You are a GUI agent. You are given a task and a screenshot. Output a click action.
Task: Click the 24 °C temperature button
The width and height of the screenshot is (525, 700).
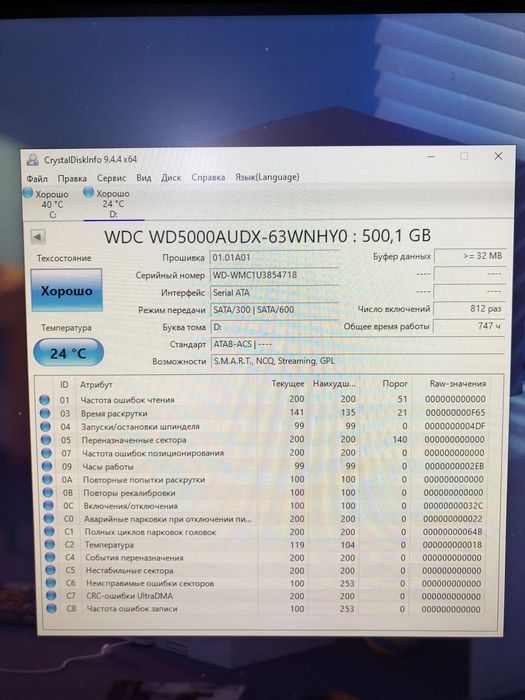pyautogui.click(x=68, y=353)
